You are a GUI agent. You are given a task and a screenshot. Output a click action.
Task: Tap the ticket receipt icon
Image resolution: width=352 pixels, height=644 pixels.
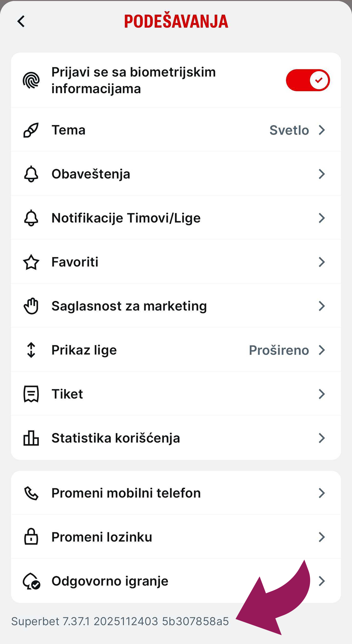pyautogui.click(x=31, y=394)
